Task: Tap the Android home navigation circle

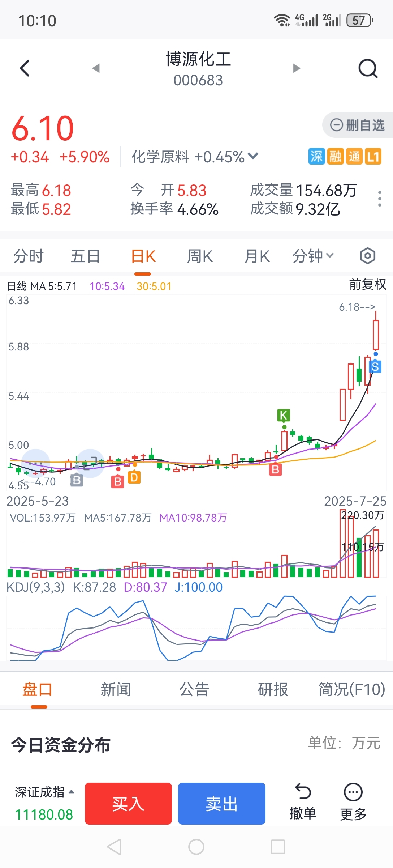Action: [196, 847]
